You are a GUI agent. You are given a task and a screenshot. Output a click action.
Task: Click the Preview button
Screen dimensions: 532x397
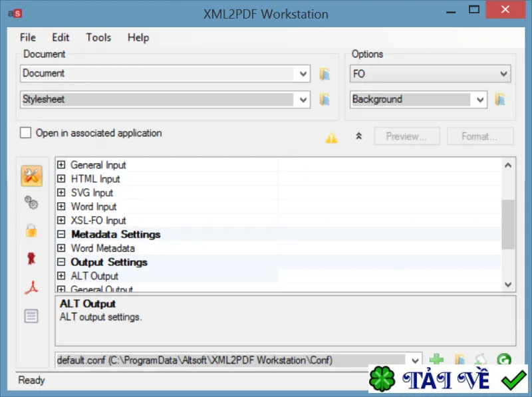tap(407, 136)
